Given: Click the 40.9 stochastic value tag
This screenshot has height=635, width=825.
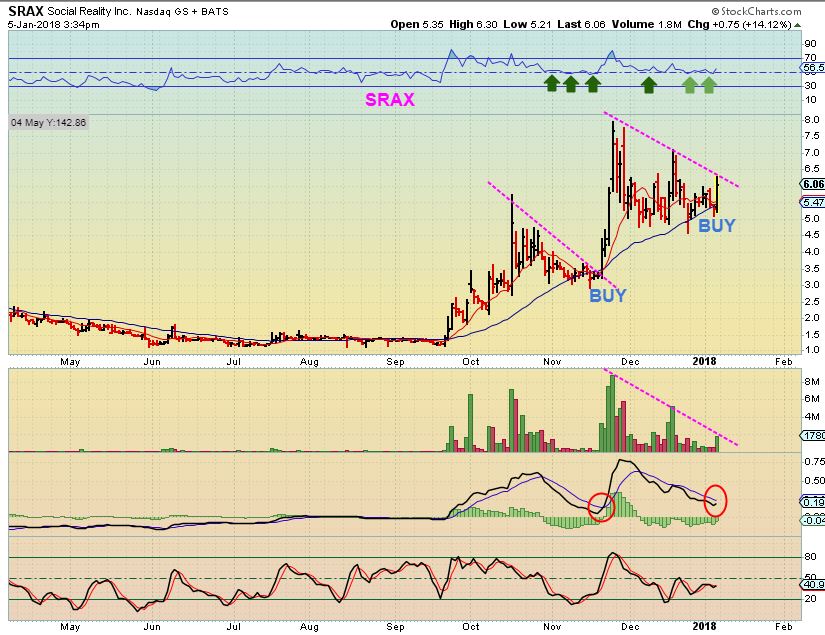Looking at the screenshot, I should pos(813,584).
